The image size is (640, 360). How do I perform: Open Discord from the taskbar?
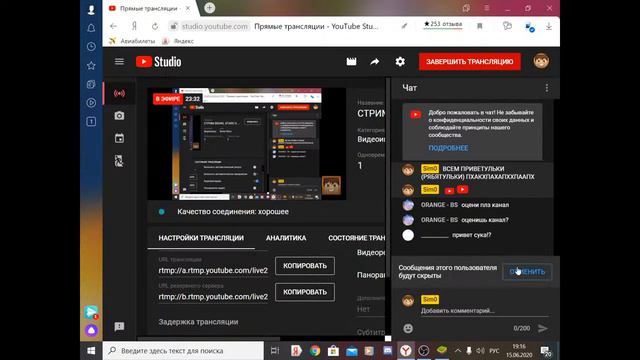click(x=387, y=351)
